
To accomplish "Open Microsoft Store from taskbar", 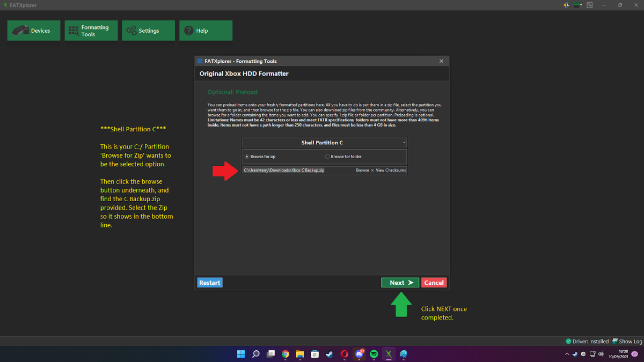I will point(315,354).
